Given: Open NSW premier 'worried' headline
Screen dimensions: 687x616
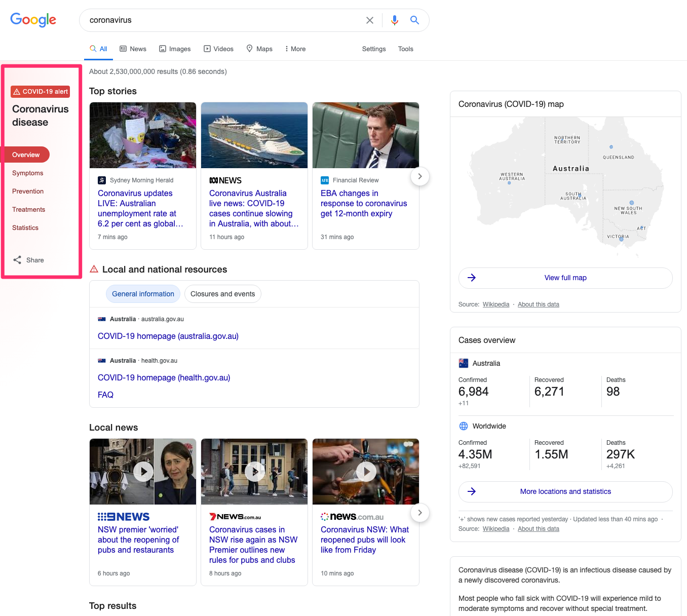Looking at the screenshot, I should [x=138, y=540].
